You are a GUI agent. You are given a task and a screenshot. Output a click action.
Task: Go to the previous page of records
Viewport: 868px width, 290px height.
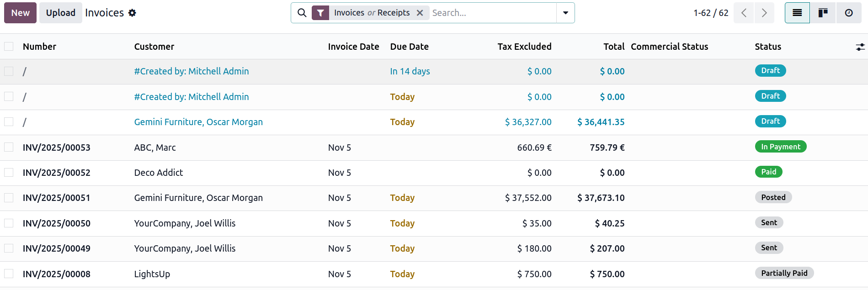pos(744,13)
